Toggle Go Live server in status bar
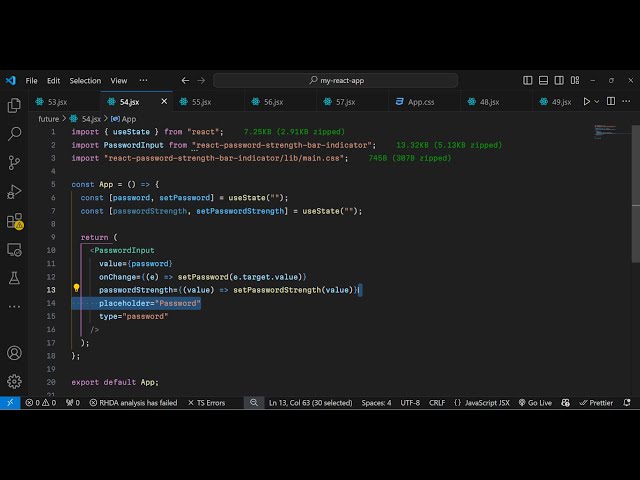The width and height of the screenshot is (640, 480). [535, 403]
